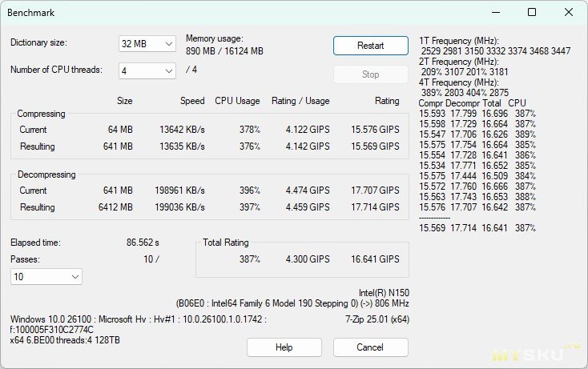The height and width of the screenshot is (369, 588).
Task: Click Decompressing Resulting speed 199036 KB/s
Action: (x=180, y=207)
